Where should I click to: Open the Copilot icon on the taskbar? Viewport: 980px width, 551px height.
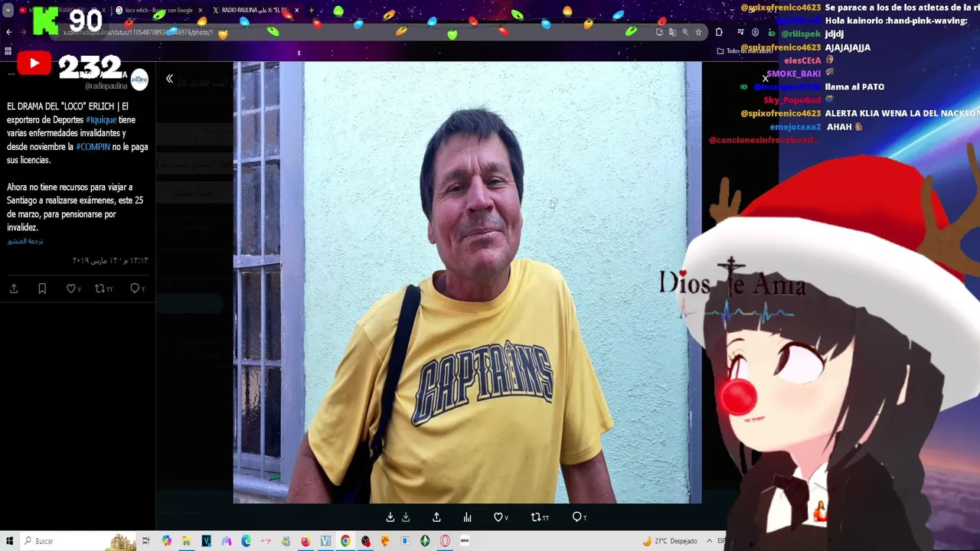point(166,541)
